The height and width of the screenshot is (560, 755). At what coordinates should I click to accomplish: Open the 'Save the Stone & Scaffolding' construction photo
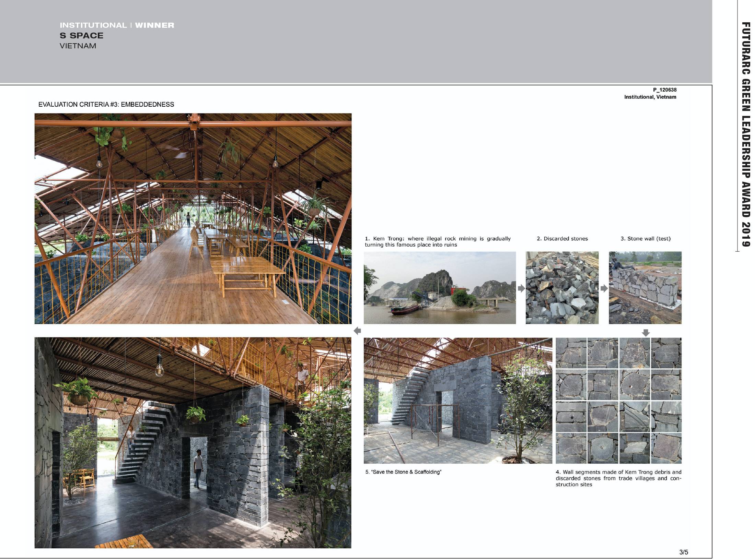(458, 401)
